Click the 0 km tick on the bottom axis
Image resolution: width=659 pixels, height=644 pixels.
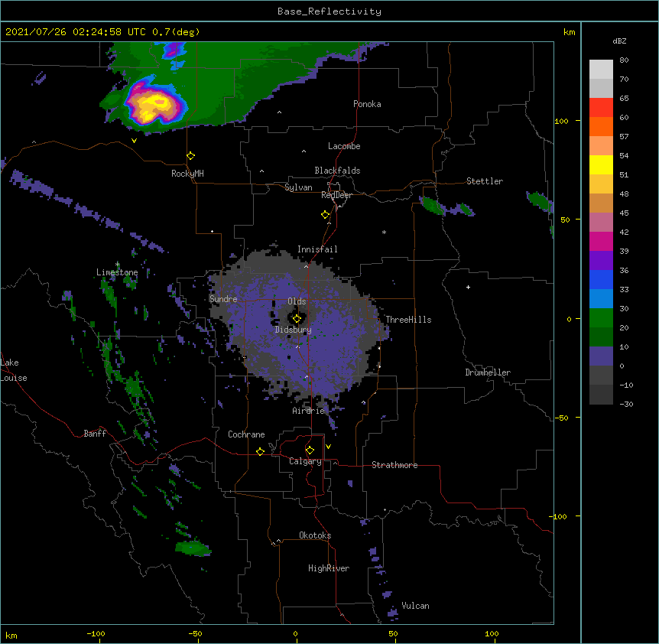[x=295, y=633]
